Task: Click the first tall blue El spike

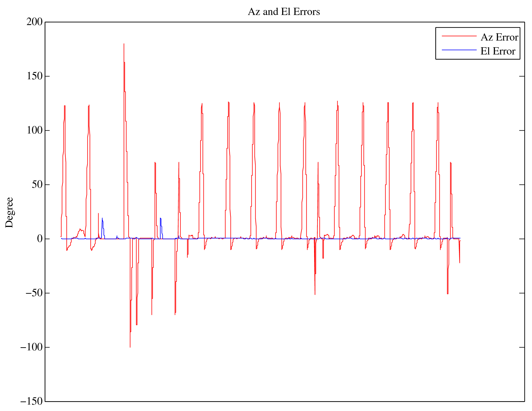Action: tap(102, 219)
